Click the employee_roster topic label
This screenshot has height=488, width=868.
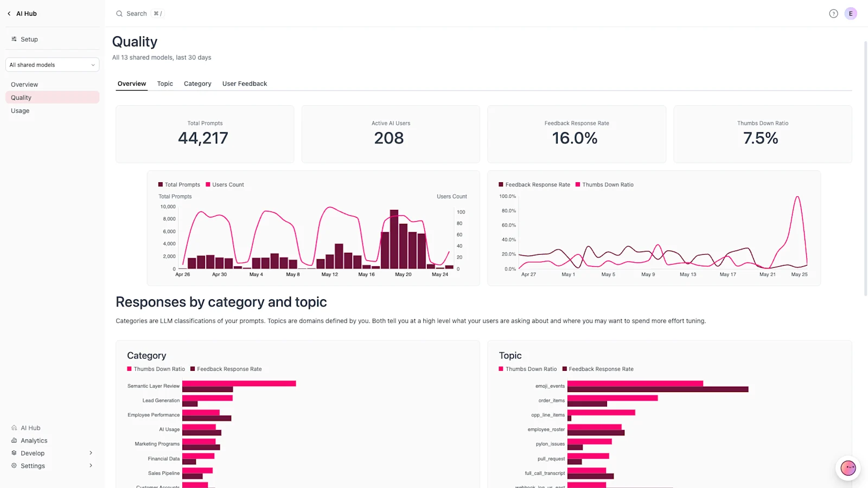click(x=546, y=429)
